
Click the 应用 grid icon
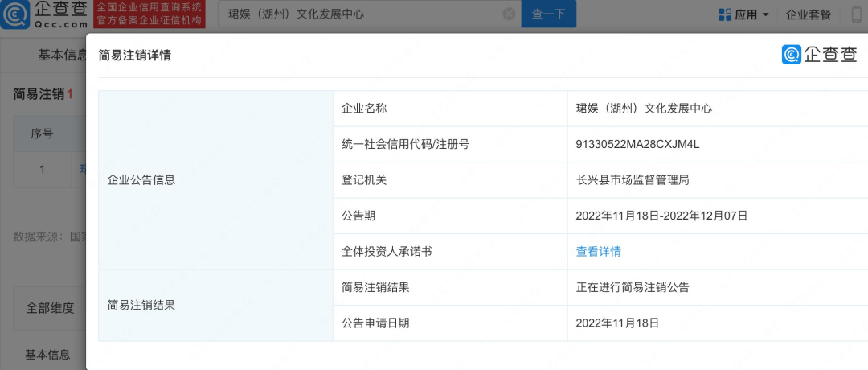tap(725, 15)
